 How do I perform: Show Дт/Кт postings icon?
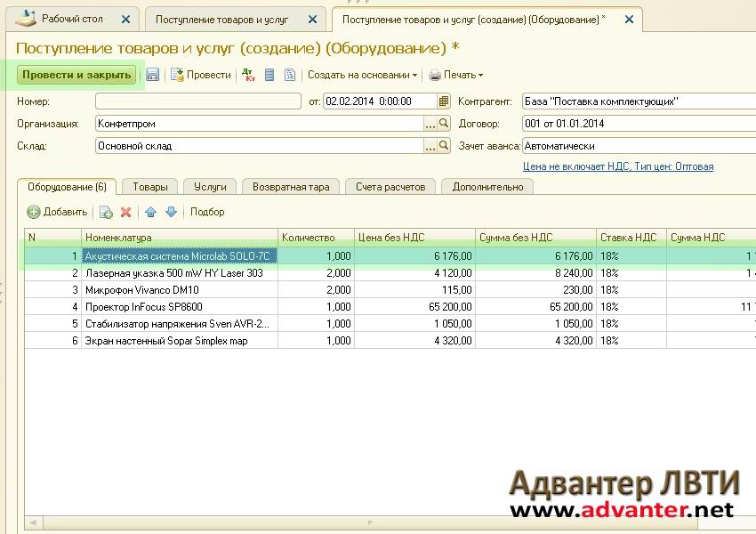pyautogui.click(x=249, y=75)
